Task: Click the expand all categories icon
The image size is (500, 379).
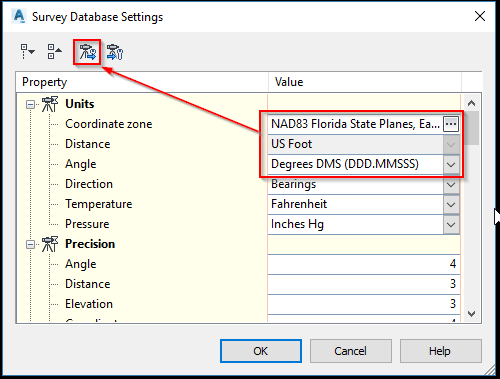Action: tap(28, 52)
